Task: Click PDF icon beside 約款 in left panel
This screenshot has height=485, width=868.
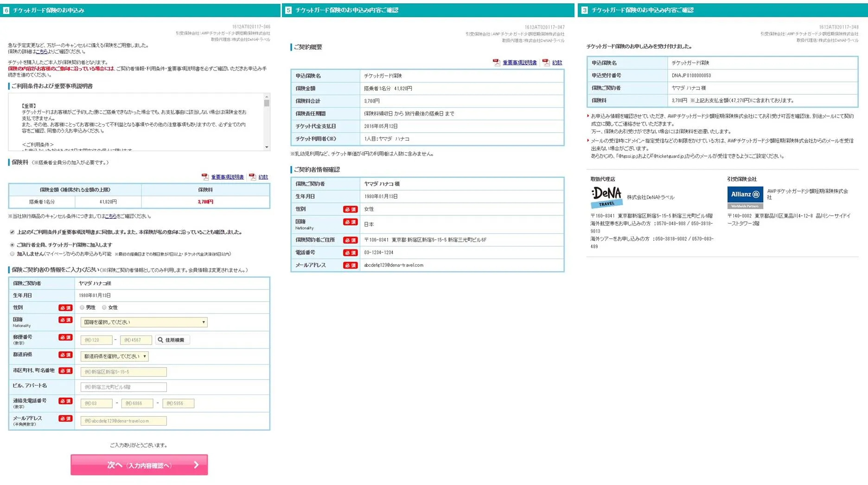Action: (252, 177)
